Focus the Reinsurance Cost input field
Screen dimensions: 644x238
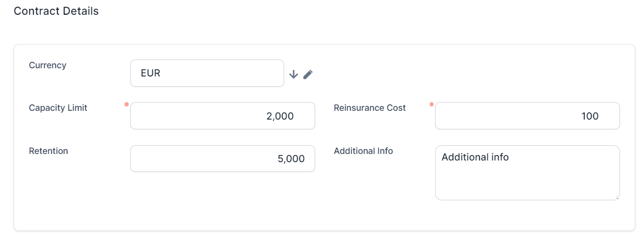(x=527, y=116)
